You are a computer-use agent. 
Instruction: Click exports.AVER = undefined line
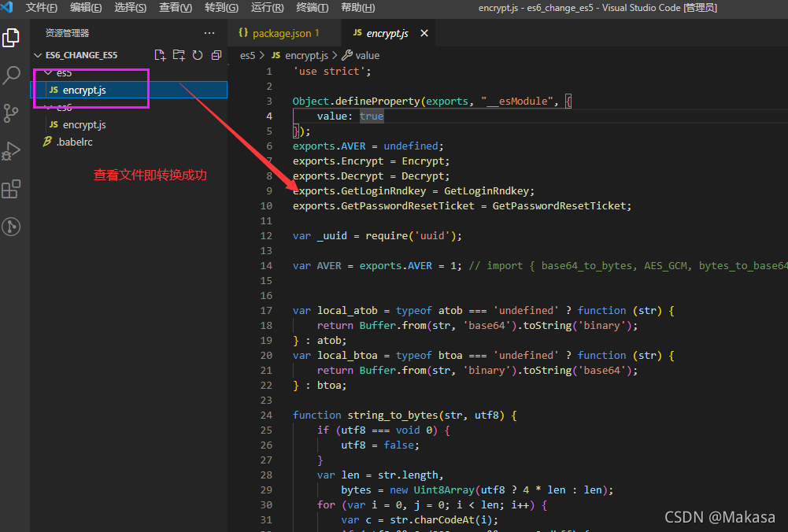click(x=368, y=146)
